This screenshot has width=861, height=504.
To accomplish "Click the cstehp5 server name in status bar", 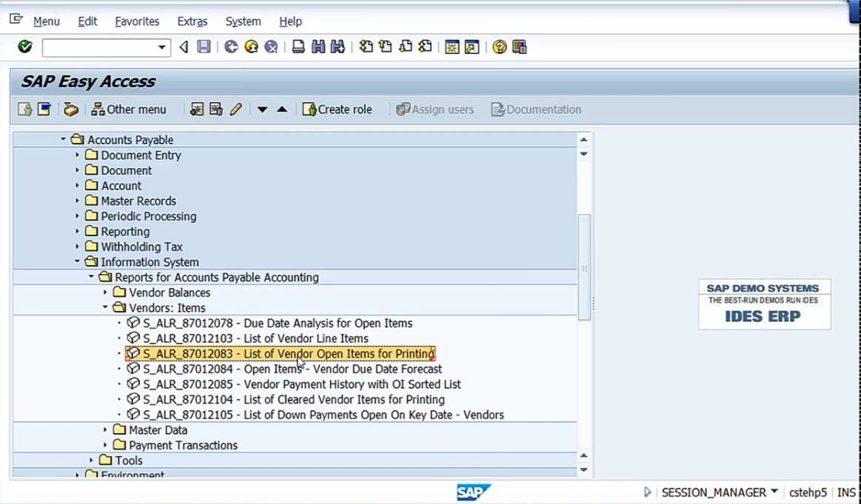I will (808, 492).
